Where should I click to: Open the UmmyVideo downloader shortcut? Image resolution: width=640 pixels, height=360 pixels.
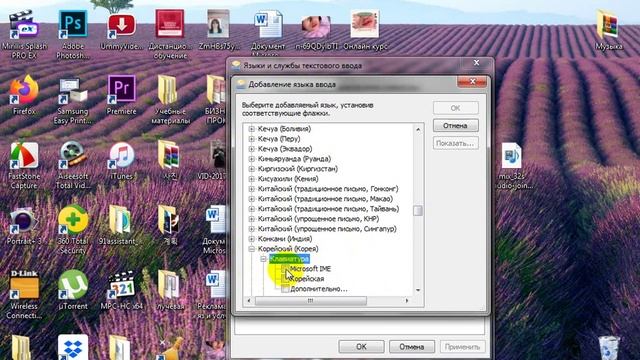(x=121, y=25)
